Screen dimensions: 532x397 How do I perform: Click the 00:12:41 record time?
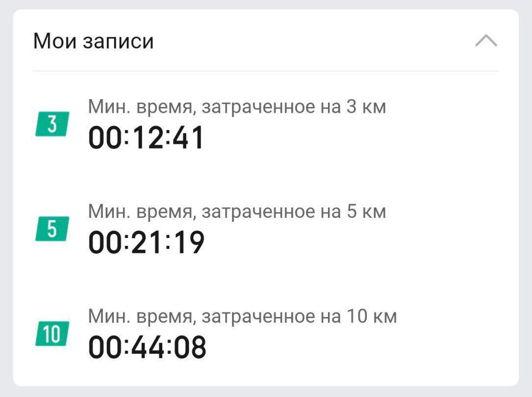pos(146,138)
